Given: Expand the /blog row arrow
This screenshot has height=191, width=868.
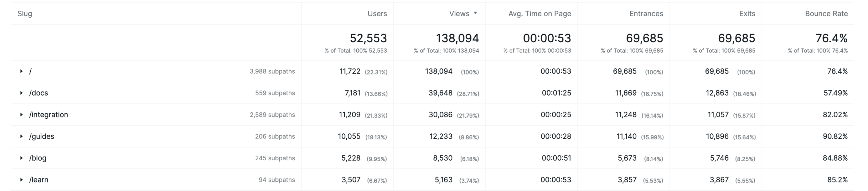Looking at the screenshot, I should pyautogui.click(x=21, y=158).
